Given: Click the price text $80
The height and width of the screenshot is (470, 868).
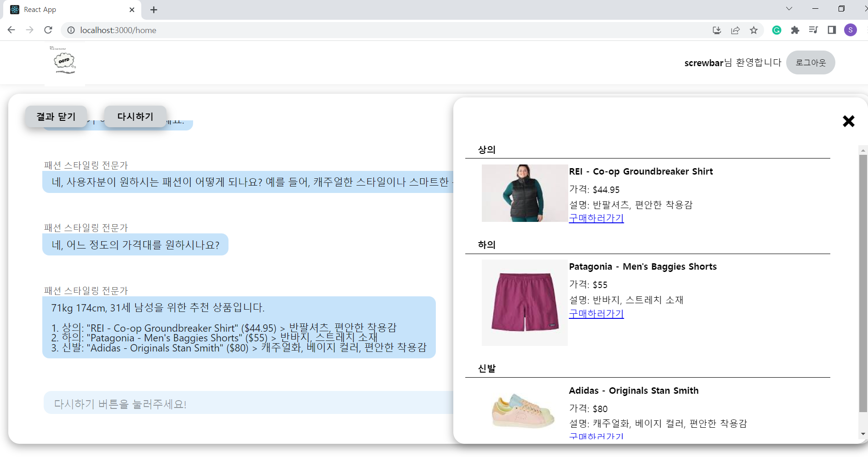Looking at the screenshot, I should pos(600,409).
